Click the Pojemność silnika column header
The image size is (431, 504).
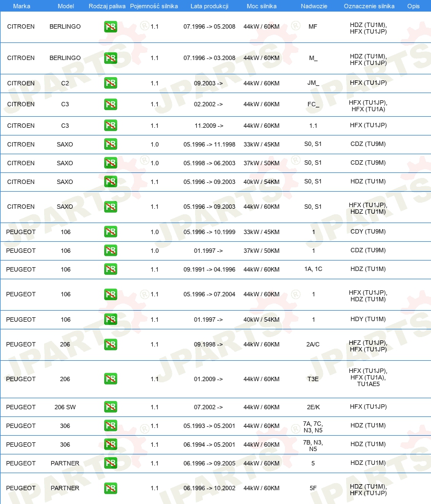[x=154, y=6]
